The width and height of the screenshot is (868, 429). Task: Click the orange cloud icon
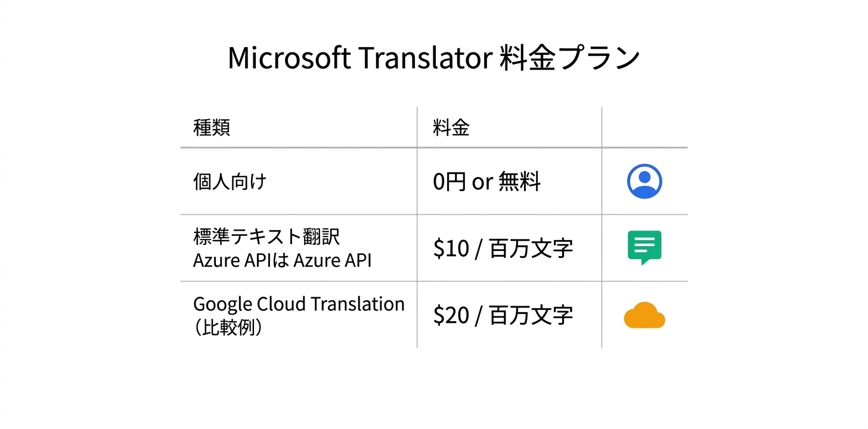point(644,316)
